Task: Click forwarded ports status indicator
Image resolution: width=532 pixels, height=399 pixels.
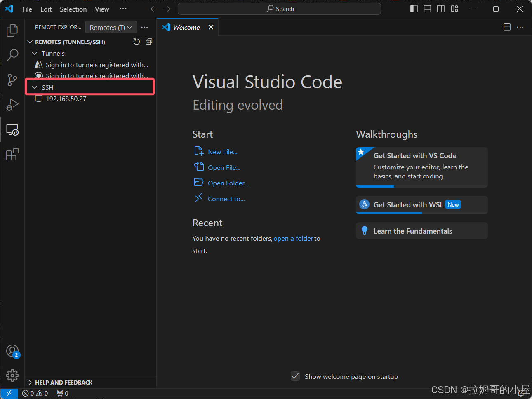Action: tap(63, 393)
